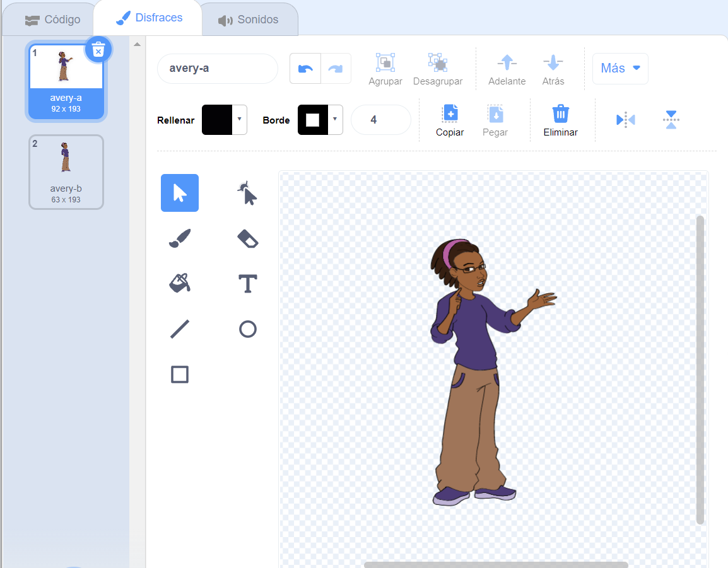Select the arrow Select tool

coord(180,193)
